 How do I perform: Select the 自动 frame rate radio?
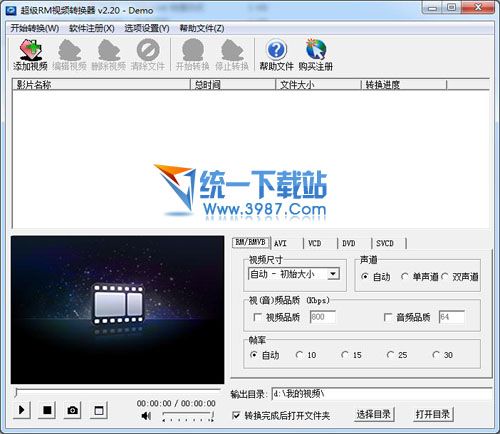[x=254, y=355]
